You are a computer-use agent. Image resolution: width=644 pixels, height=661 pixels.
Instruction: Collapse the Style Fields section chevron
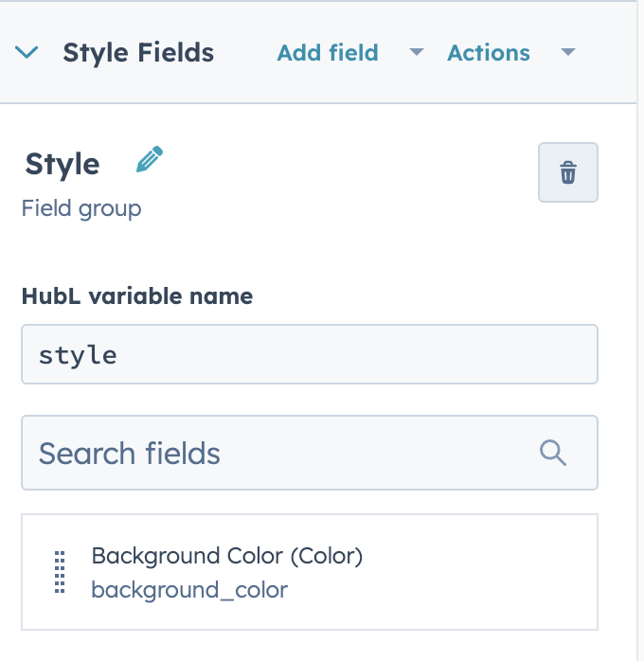coord(27,52)
